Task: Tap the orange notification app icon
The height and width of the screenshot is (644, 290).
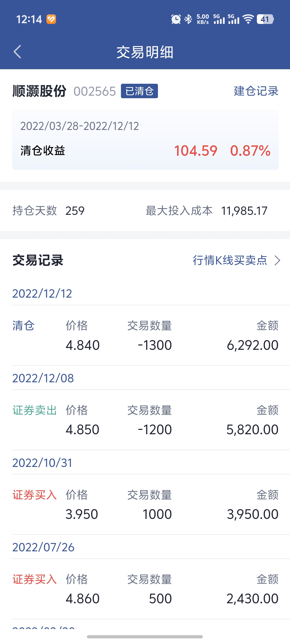Action: click(x=51, y=19)
